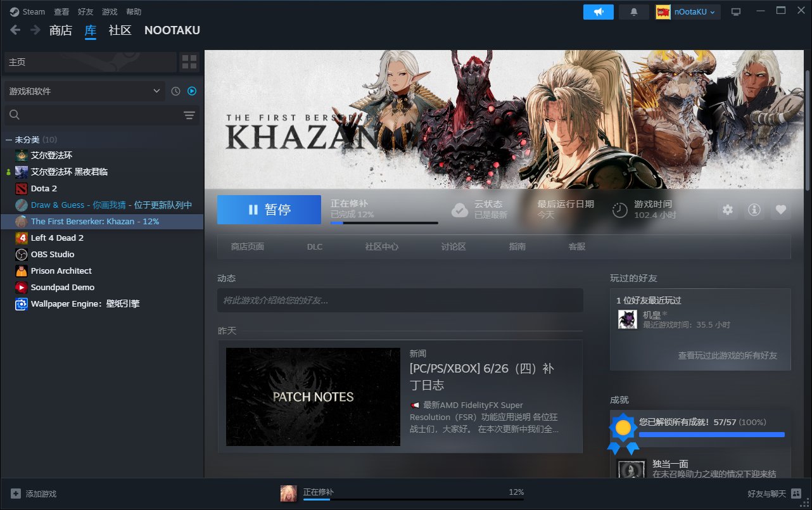Open the game info icon
812x510 pixels.
[x=754, y=210]
